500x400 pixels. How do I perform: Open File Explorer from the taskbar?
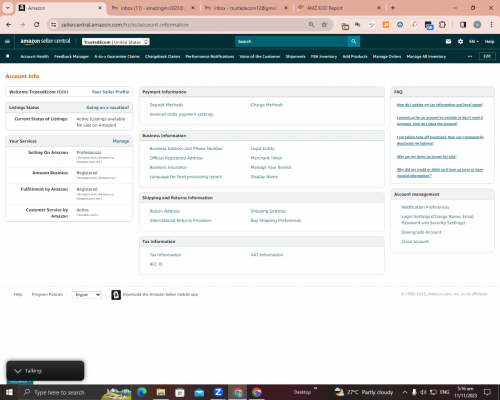point(161,392)
